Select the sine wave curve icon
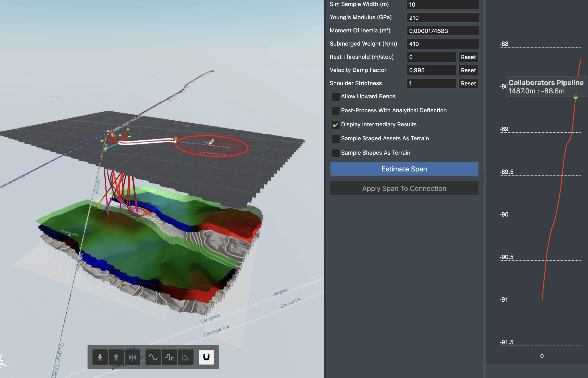 (153, 357)
